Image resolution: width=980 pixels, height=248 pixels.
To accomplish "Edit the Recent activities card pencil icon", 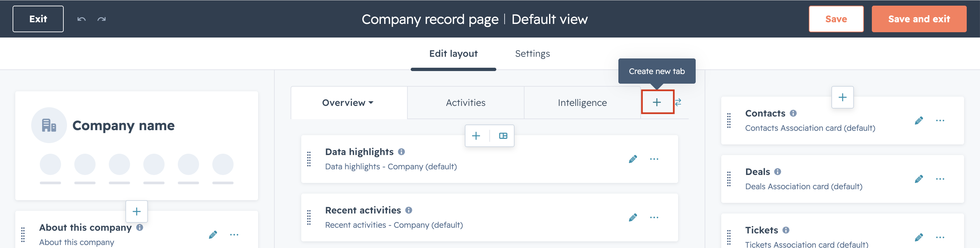I will coord(633,217).
